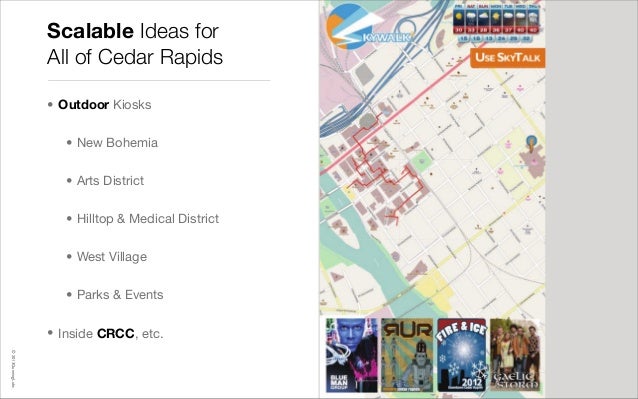Click the blue location pin on the map
The height and width of the screenshot is (399, 638).
point(531,142)
